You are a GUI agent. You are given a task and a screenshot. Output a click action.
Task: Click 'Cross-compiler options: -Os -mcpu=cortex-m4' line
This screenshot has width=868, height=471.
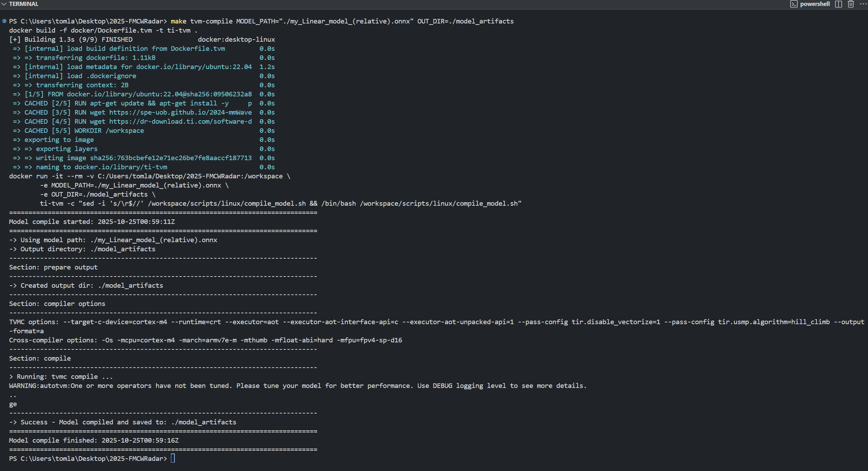point(206,340)
